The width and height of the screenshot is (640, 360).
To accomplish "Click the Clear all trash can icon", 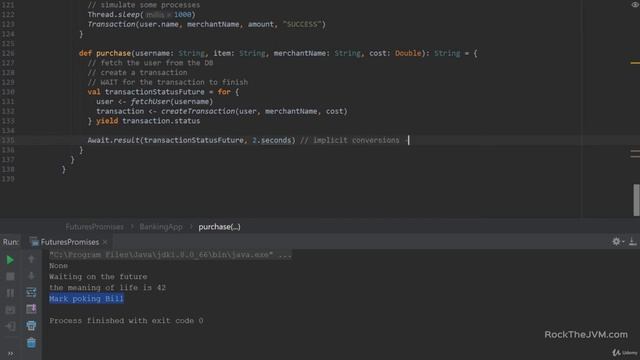I will [31, 342].
